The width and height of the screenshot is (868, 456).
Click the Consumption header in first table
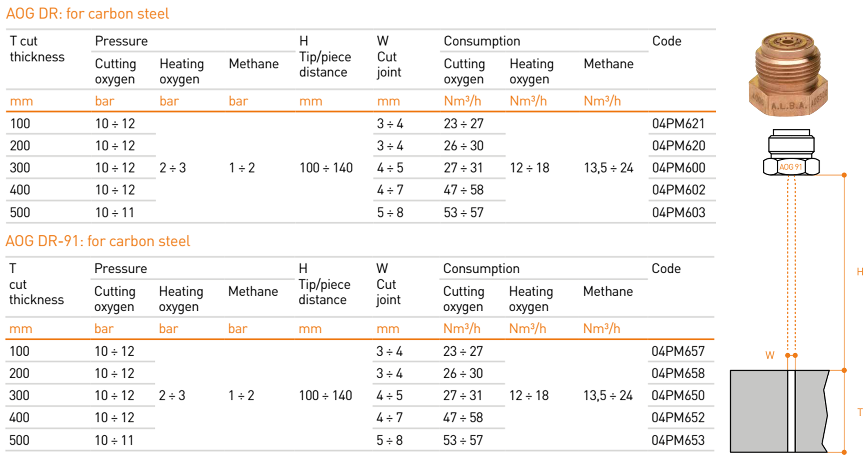tap(482, 41)
